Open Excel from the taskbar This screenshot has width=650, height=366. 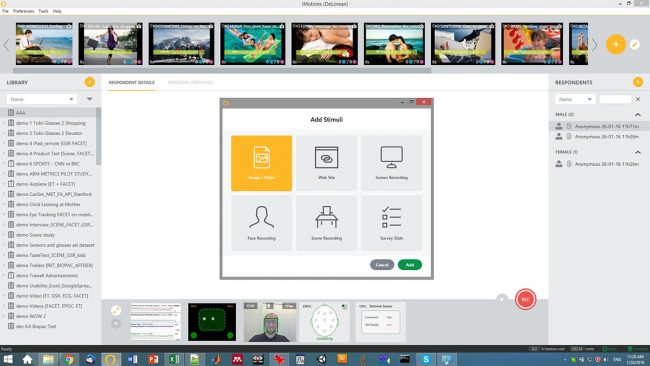(174, 359)
